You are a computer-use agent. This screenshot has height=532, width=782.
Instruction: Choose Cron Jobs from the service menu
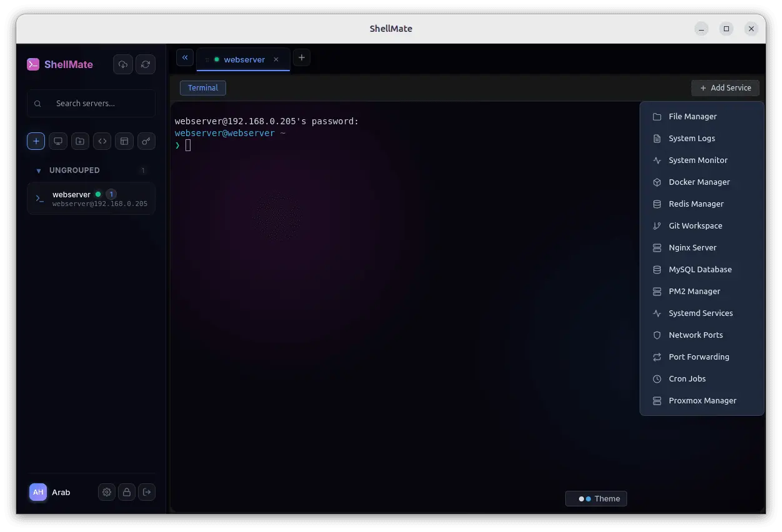[x=702, y=379]
